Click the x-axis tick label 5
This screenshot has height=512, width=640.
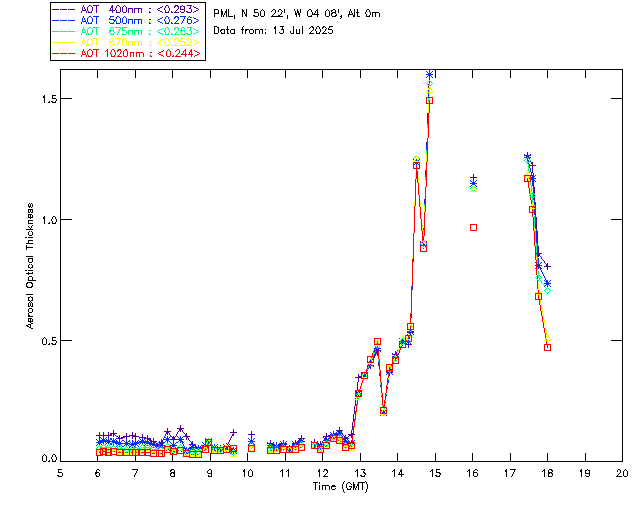click(x=60, y=472)
